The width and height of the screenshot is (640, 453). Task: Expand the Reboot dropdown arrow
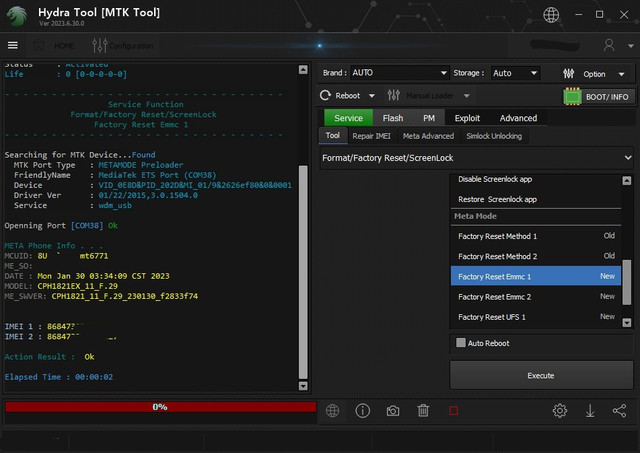371,96
